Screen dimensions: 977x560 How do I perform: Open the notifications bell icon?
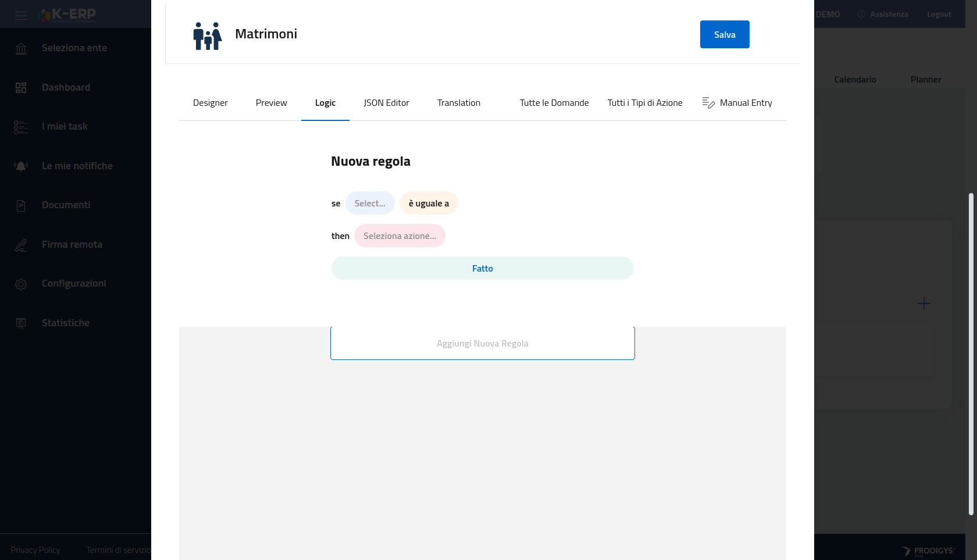21,166
